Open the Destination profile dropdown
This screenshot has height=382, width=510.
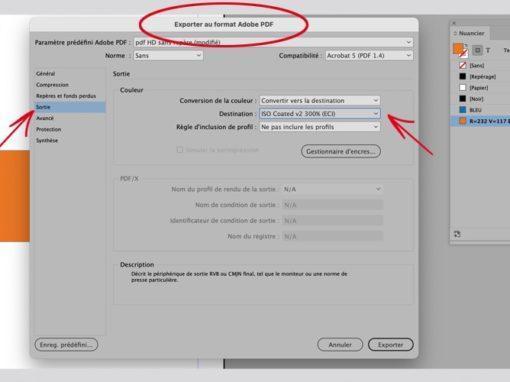point(320,114)
